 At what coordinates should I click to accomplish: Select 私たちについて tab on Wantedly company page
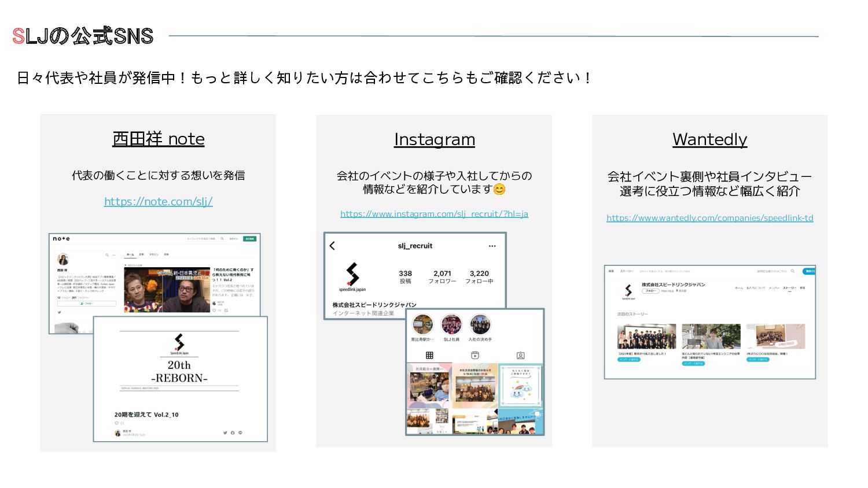tap(756, 288)
